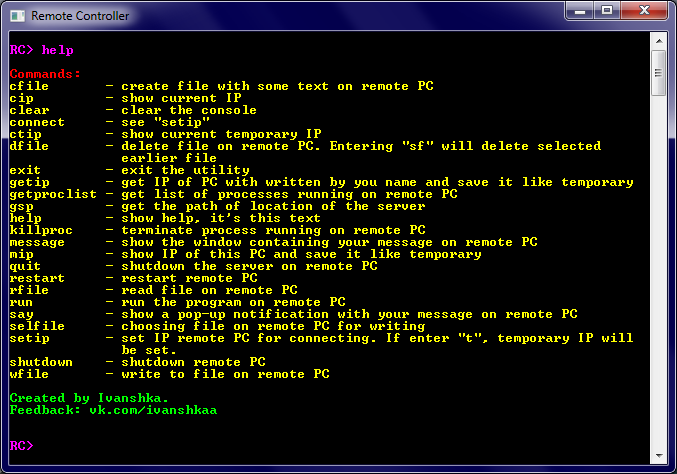This screenshot has height=474, width=677.
Task: Click the scrollbar up arrow
Action: pyautogui.click(x=659, y=41)
